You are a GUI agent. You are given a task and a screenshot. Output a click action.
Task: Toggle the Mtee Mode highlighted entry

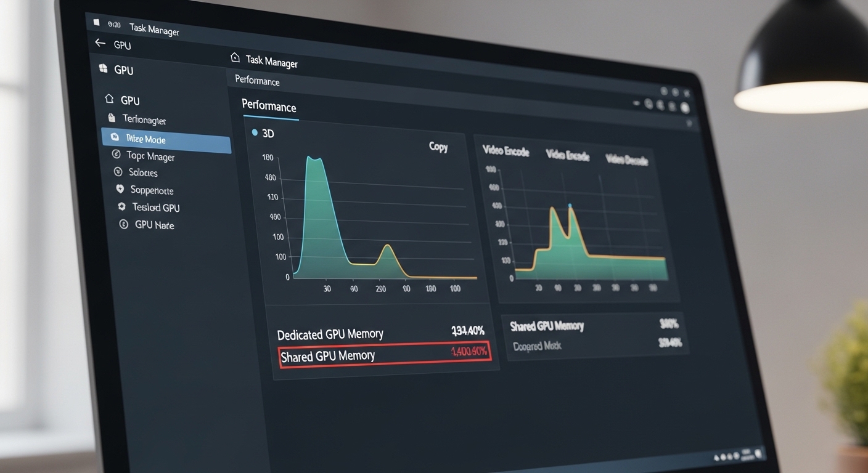166,139
